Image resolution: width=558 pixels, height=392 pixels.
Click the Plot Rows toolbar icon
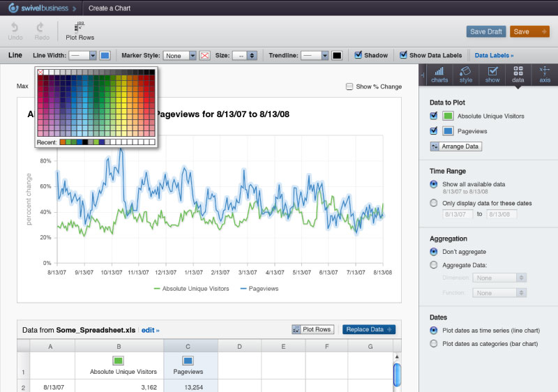pos(80,27)
